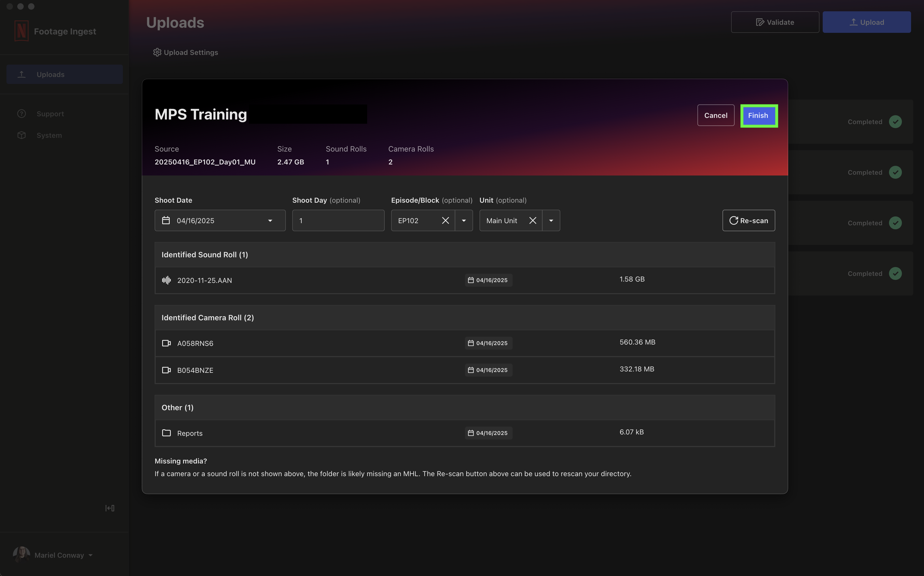924x576 pixels.
Task: Click the date badge for 2020-11-25.AAN
Action: point(488,280)
